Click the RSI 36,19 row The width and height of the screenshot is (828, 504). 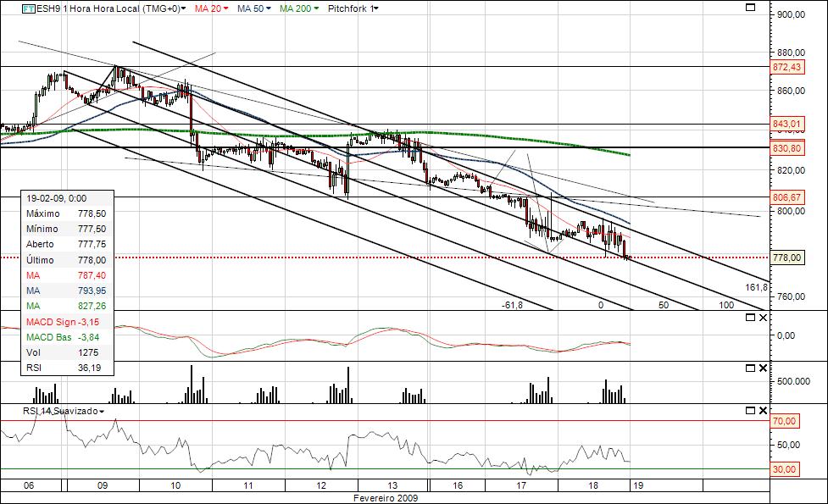pos(67,368)
